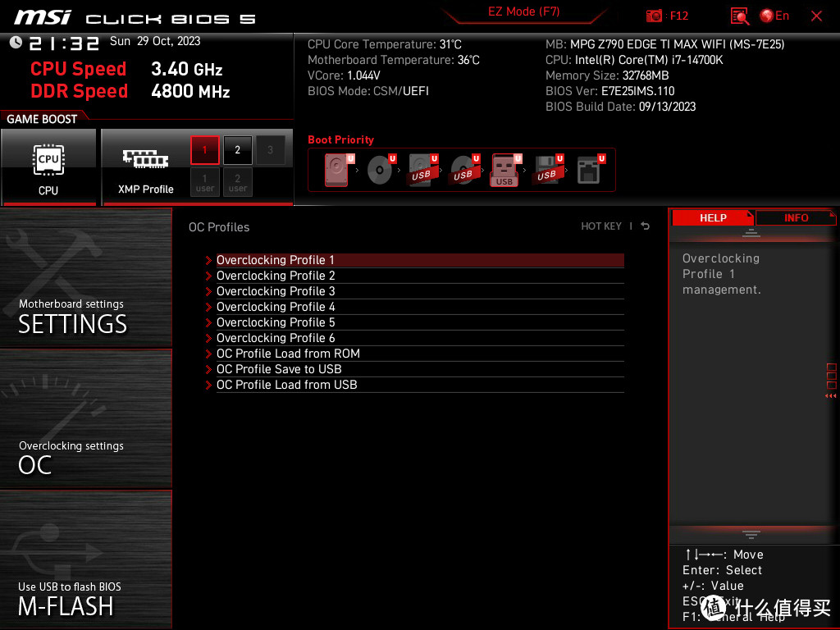Click the MSI logo
840x630 pixels.
click(43, 18)
